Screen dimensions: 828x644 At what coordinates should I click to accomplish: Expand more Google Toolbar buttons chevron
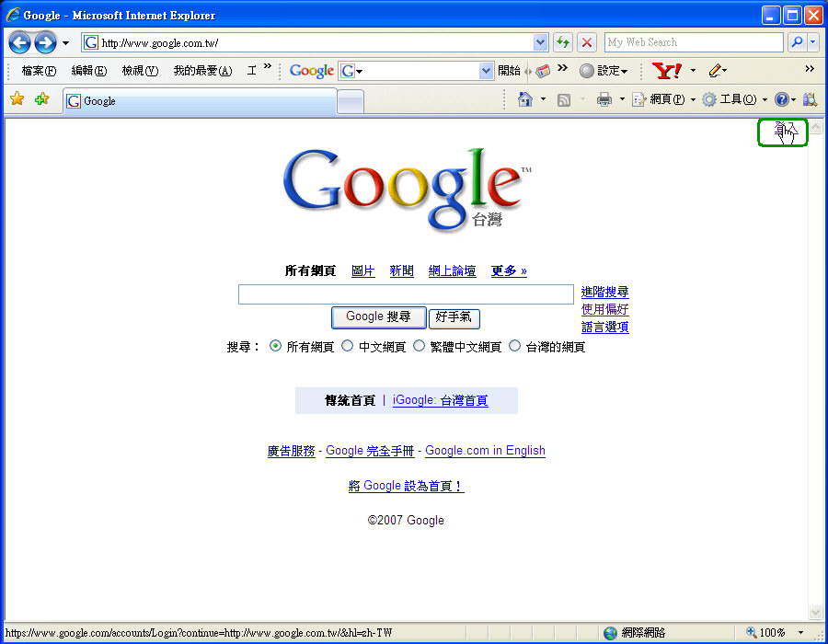coord(562,67)
